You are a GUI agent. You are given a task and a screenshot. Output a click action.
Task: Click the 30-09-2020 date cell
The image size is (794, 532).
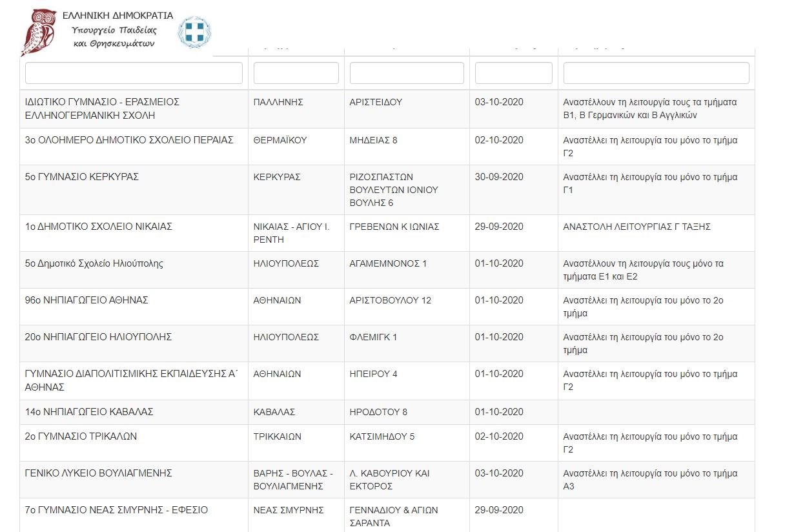tap(498, 177)
